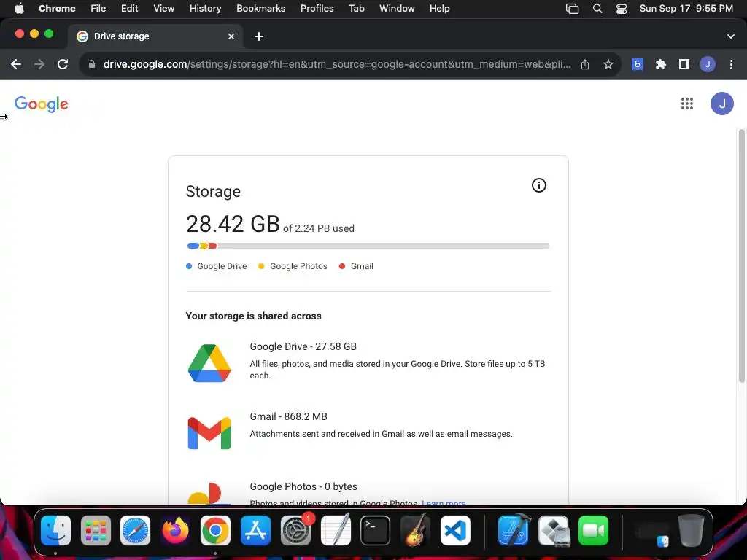This screenshot has width=747, height=560.
Task: Open the Profiles menu
Action: click(317, 9)
